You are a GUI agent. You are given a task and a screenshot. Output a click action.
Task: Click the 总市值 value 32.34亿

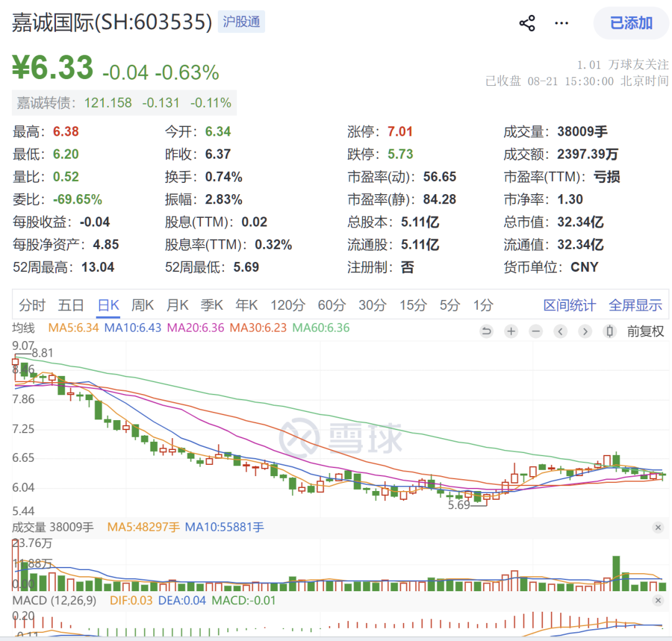point(581,222)
